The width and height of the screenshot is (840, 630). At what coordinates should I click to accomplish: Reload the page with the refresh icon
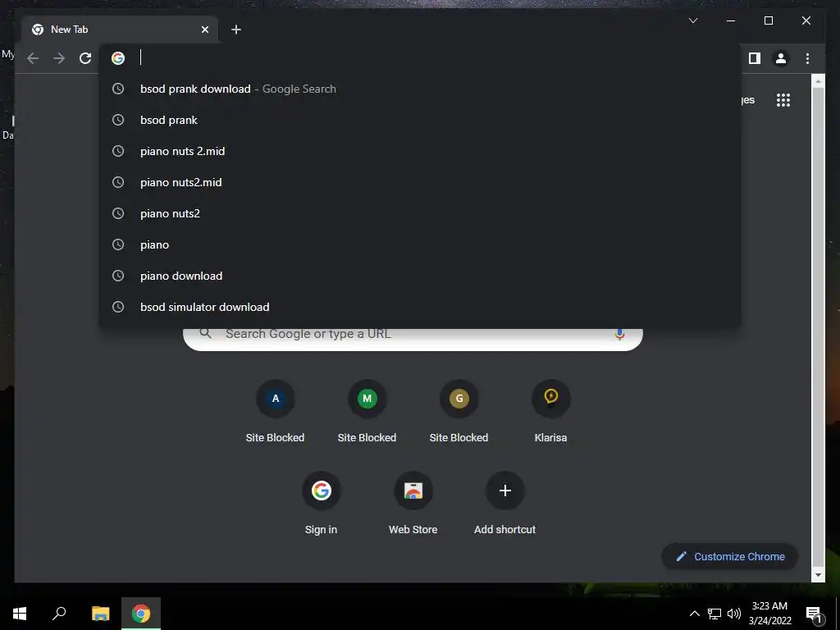(x=85, y=58)
